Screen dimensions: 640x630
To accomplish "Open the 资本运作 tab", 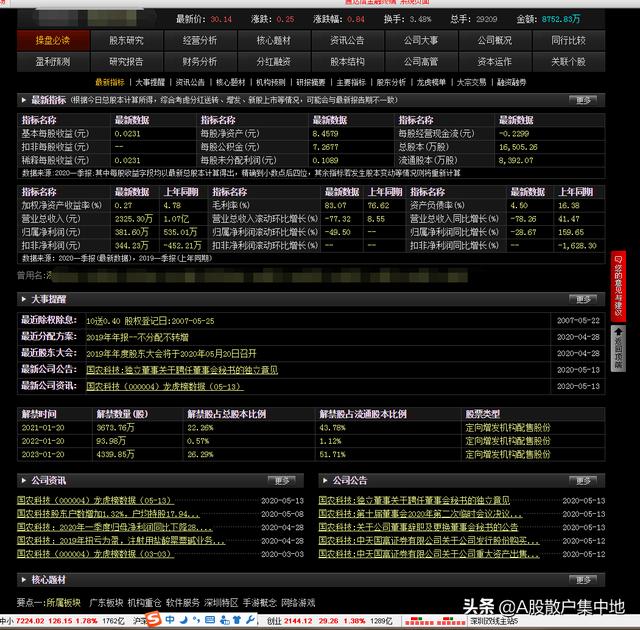I will click(x=495, y=62).
